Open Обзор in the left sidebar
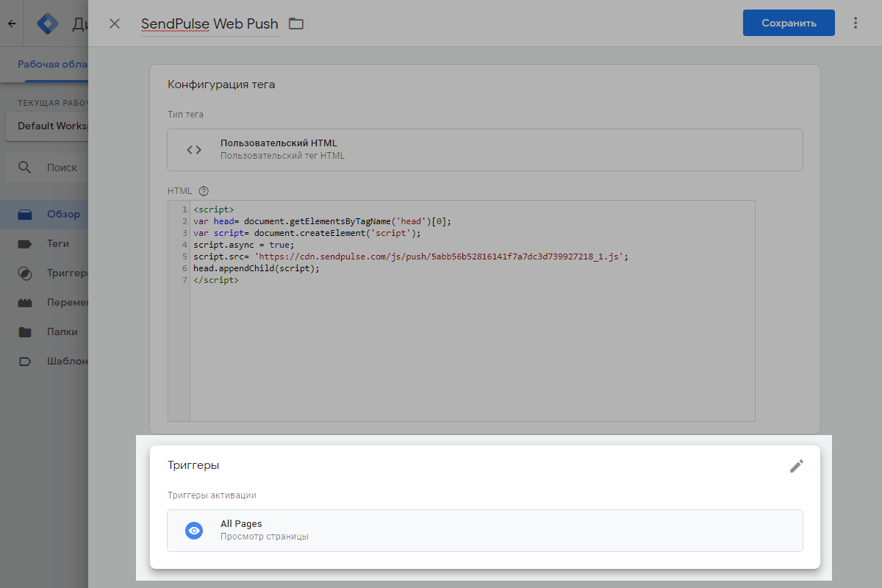The width and height of the screenshot is (882, 588). (62, 215)
